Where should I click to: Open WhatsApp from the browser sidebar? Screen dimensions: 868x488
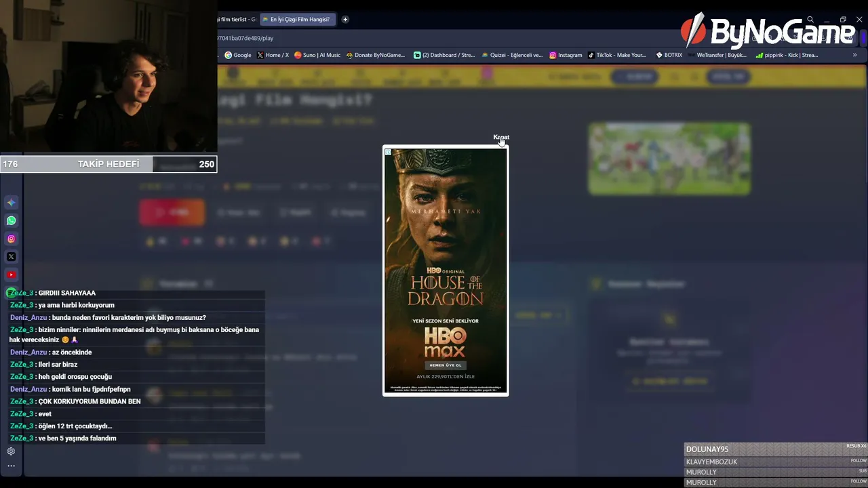tap(12, 220)
